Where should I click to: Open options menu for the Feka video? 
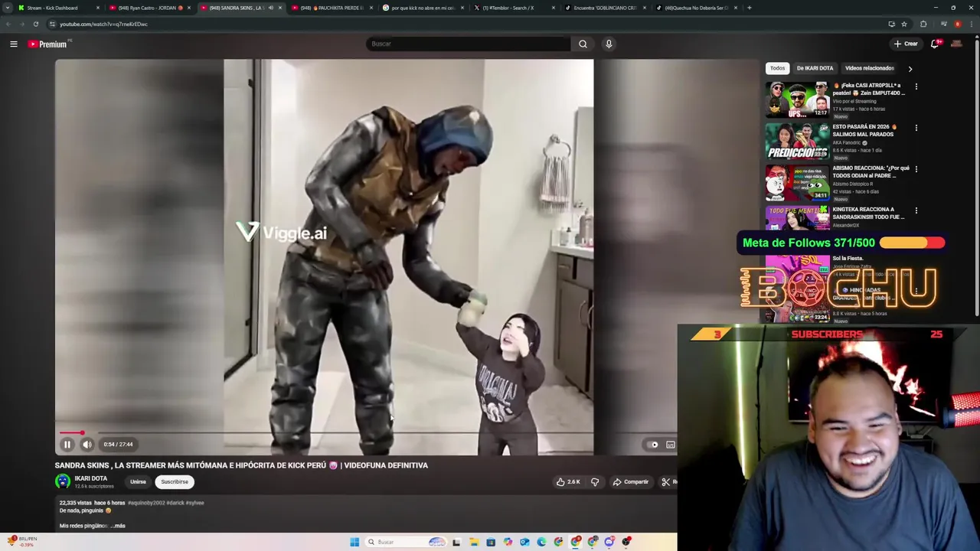pyautogui.click(x=916, y=86)
